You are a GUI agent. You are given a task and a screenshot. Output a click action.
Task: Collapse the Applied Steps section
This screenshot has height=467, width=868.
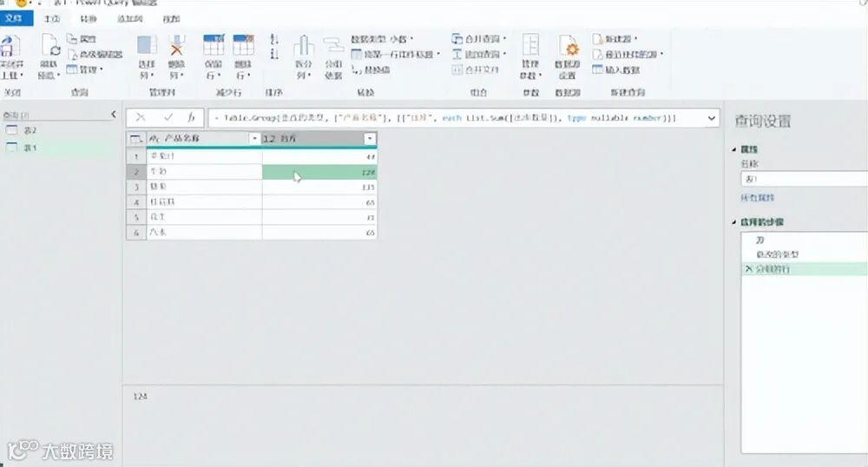click(x=734, y=222)
